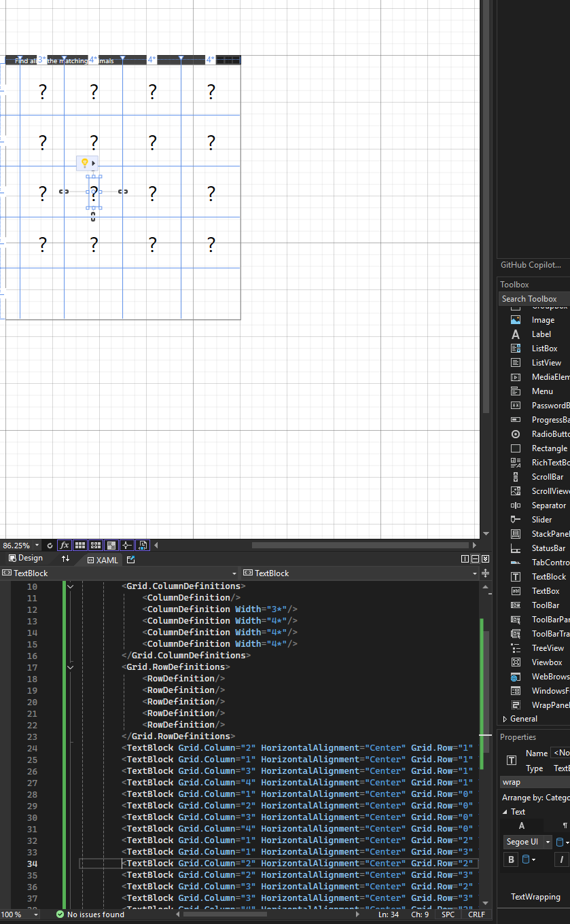Toggle artboard background checkerboard button

pyautogui.click(x=111, y=545)
